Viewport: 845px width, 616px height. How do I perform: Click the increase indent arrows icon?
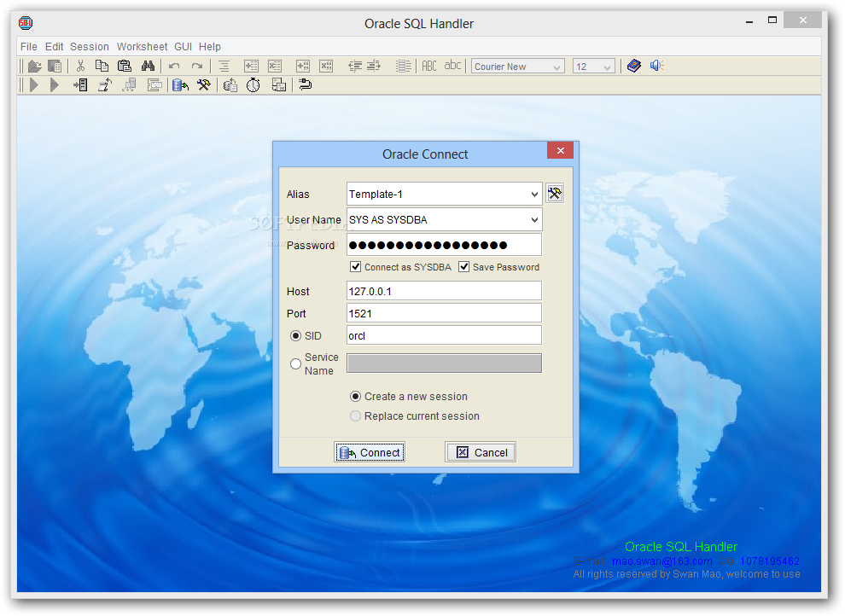point(374,67)
